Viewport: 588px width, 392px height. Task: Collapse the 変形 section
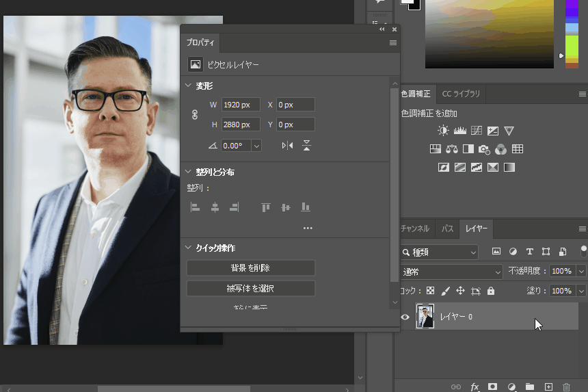tap(188, 86)
